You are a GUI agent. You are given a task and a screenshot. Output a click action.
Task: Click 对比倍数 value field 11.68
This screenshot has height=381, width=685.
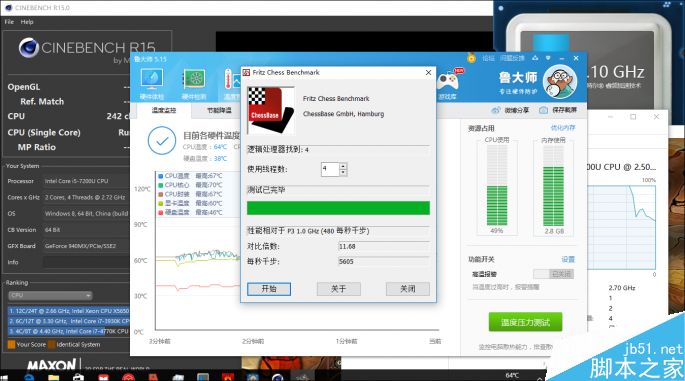point(384,246)
